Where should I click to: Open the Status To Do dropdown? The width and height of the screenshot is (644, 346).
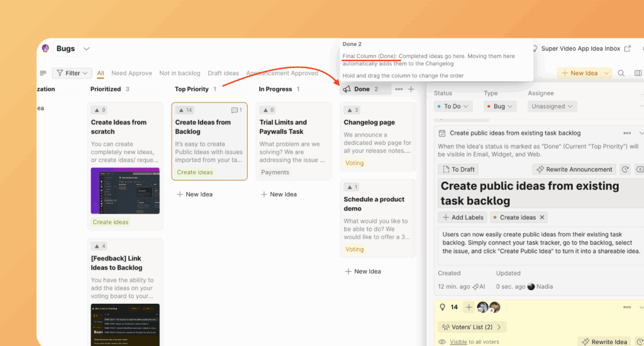coord(453,106)
